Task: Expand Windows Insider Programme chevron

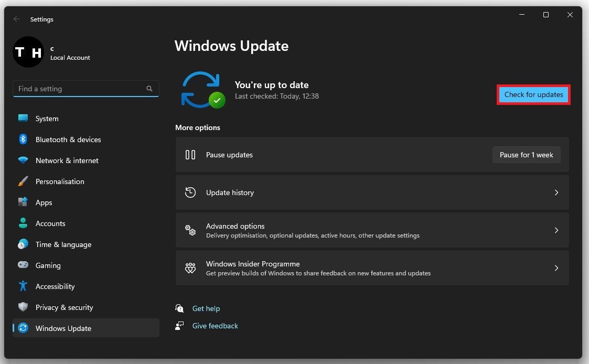Action: point(556,268)
